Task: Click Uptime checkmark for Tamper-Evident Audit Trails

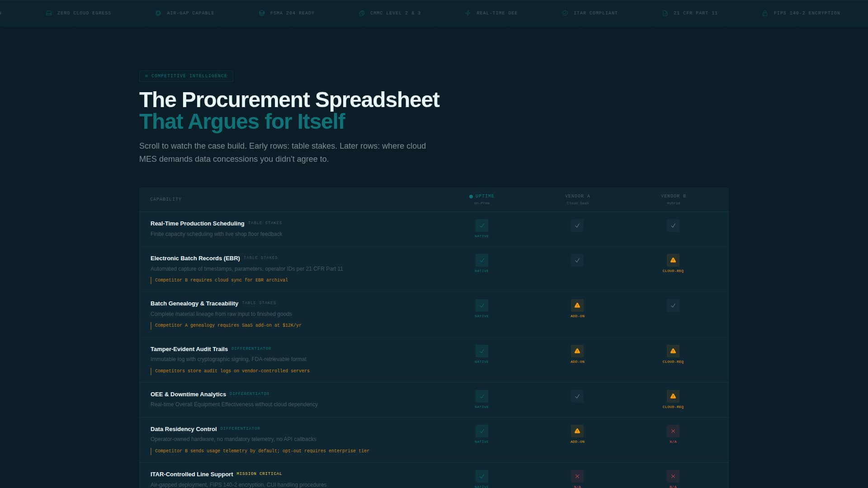Action: 482,351
